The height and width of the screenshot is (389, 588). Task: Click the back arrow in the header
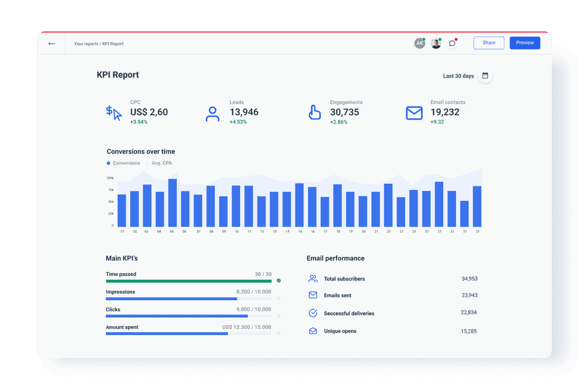(x=51, y=44)
